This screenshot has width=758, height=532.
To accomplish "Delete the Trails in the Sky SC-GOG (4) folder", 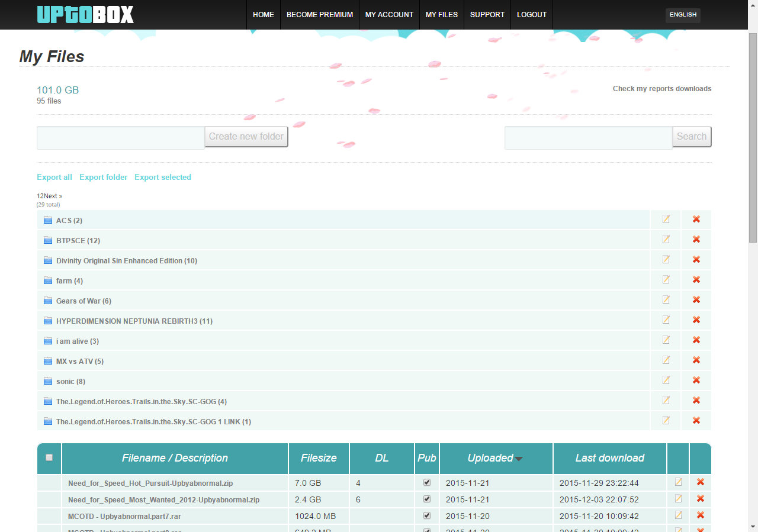I will (696, 401).
